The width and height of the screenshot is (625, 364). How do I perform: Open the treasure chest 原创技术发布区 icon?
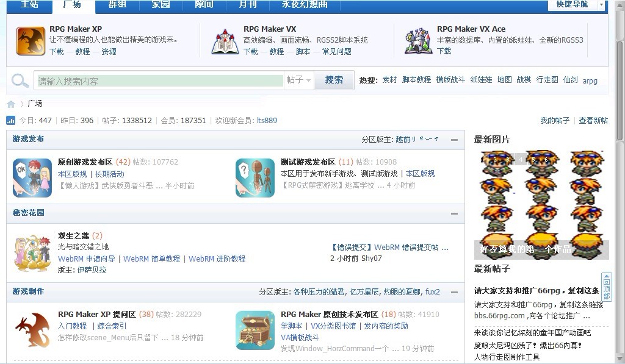[255, 330]
